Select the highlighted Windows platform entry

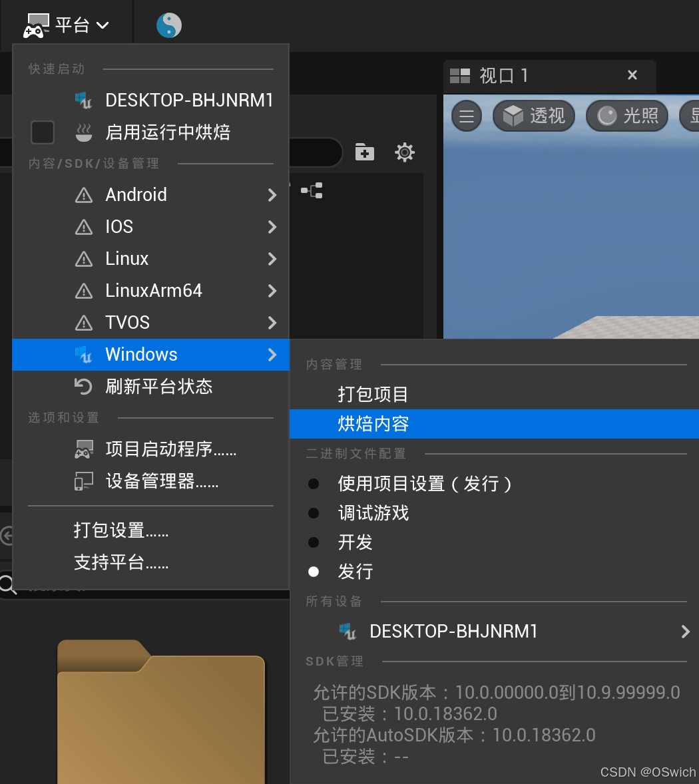click(x=150, y=355)
